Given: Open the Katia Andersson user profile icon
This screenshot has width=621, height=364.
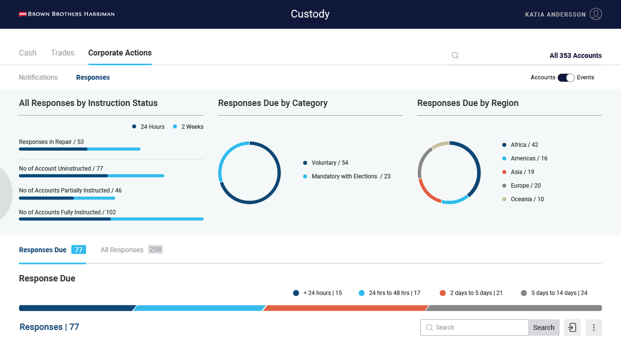Looking at the screenshot, I should 596,14.
